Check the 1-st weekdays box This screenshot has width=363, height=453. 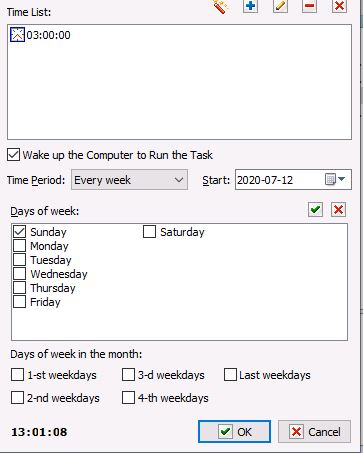pyautogui.click(x=17, y=375)
